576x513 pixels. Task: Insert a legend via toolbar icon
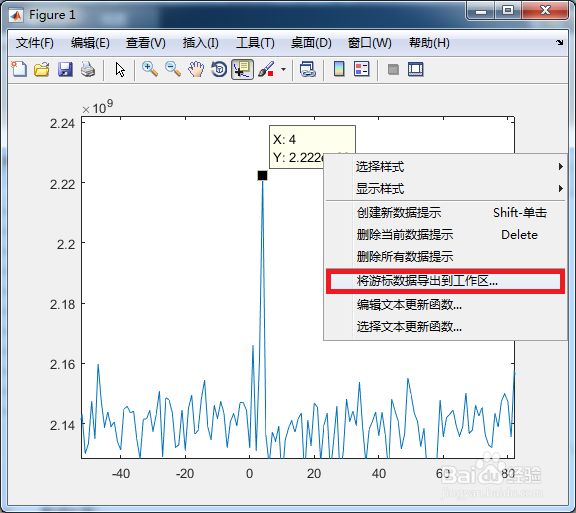361,69
